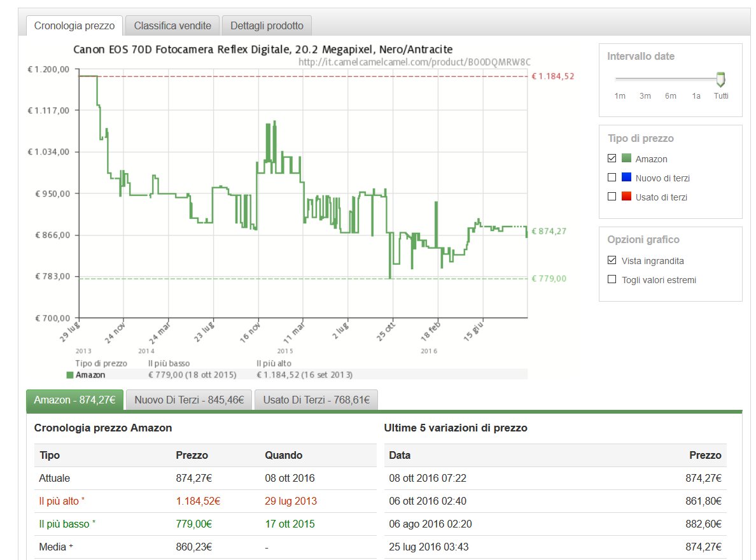Click the red Usato di terzi swatch
This screenshot has width=756, height=560.
click(626, 197)
